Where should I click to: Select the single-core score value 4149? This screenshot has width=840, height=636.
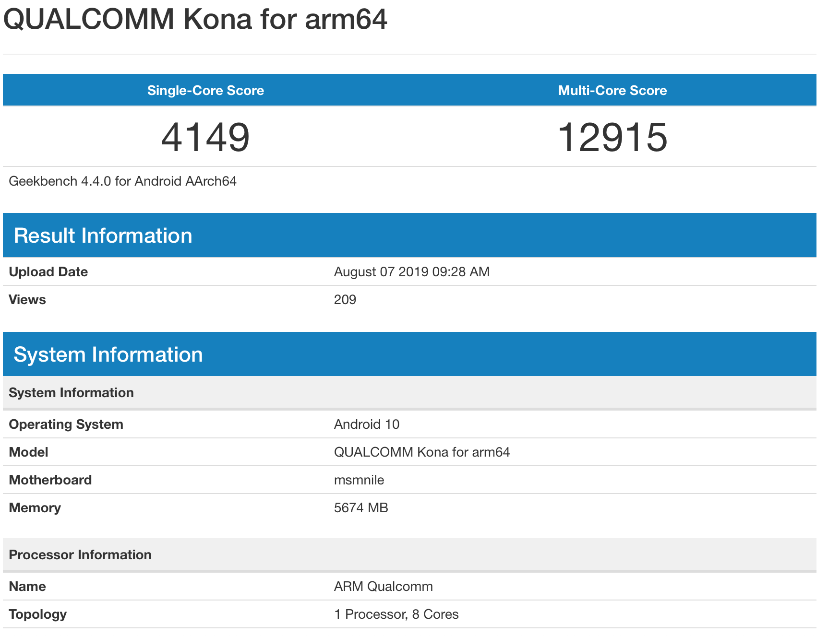[x=205, y=138]
